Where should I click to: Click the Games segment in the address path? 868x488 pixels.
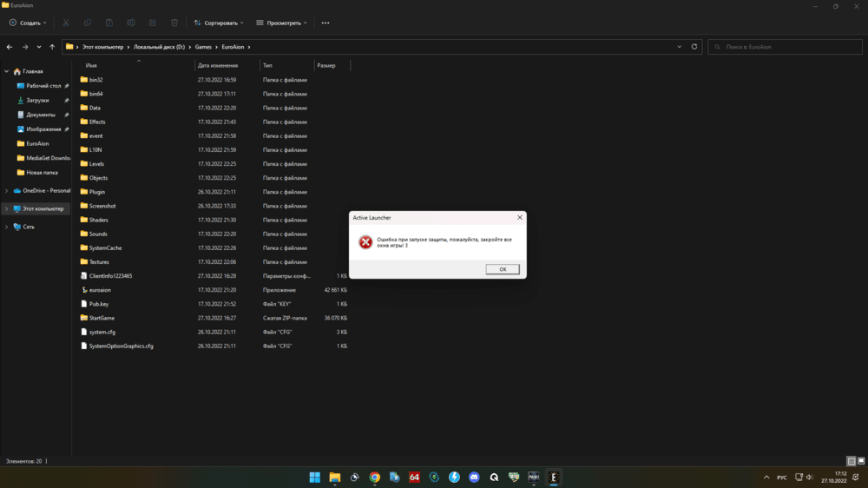point(203,47)
